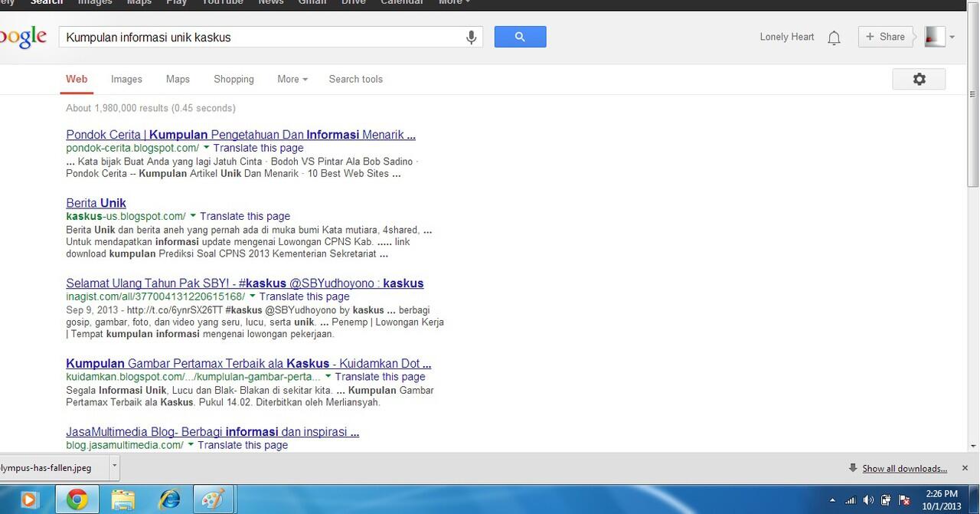This screenshot has height=514, width=980.
Task: Switch to the Shopping search tab
Action: (234, 79)
